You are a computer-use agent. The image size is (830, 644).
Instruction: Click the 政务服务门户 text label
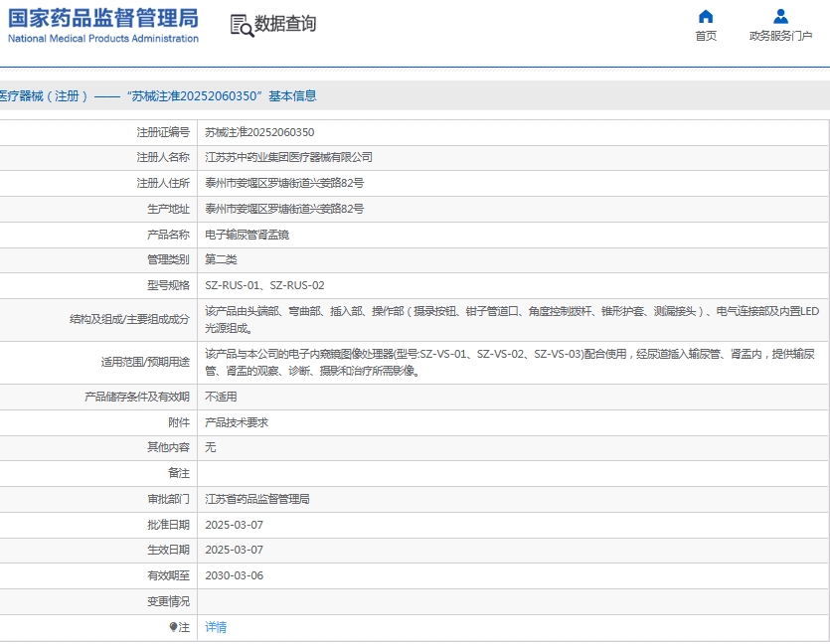[780, 36]
